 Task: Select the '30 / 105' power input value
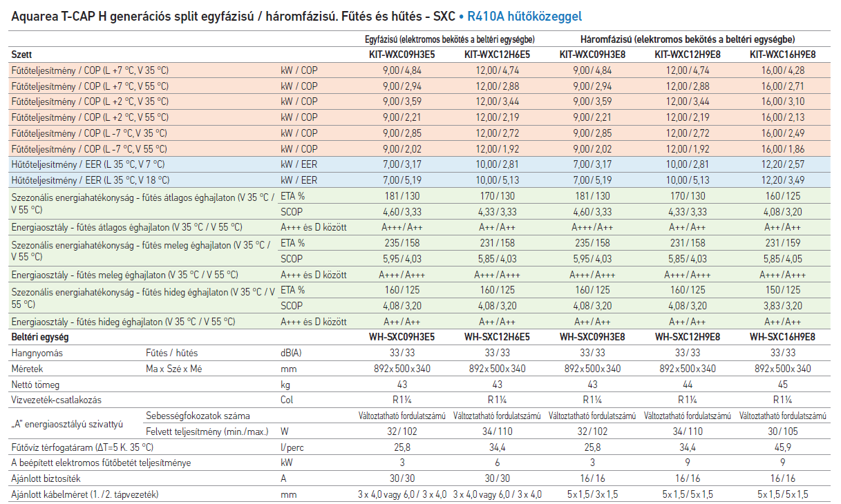coord(783,432)
